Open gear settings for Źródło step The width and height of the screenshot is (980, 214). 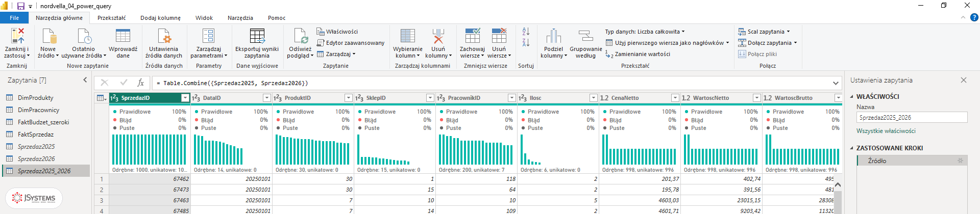(x=960, y=160)
